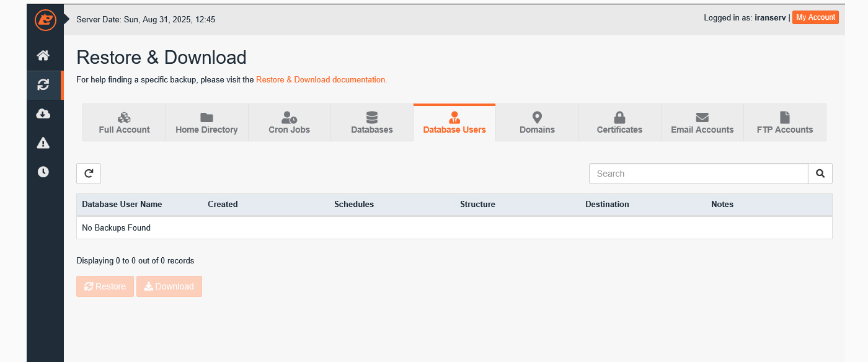868x362 pixels.
Task: Go to the Certificates tab
Action: coord(619,123)
